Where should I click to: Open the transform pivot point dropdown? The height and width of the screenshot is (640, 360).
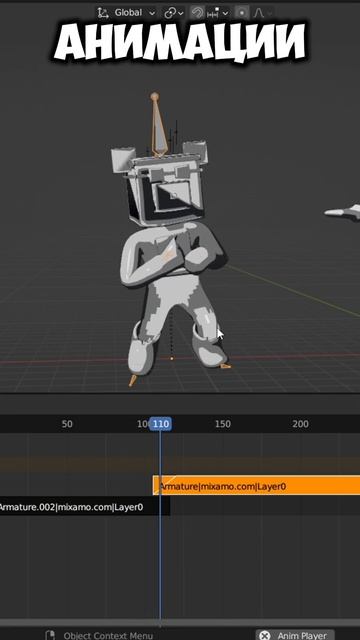click(173, 13)
